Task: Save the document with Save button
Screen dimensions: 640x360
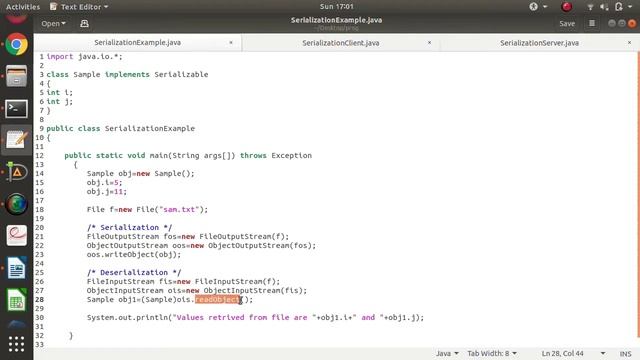Action: [567, 24]
